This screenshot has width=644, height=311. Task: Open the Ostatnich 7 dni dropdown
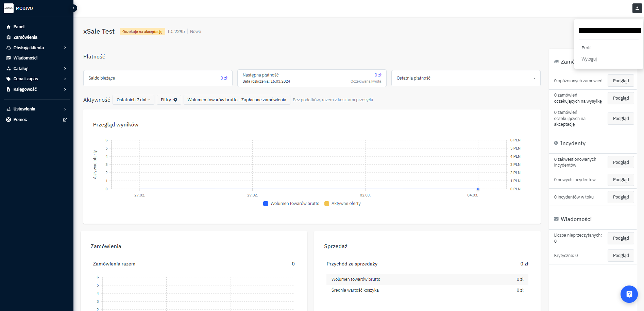[133, 100]
